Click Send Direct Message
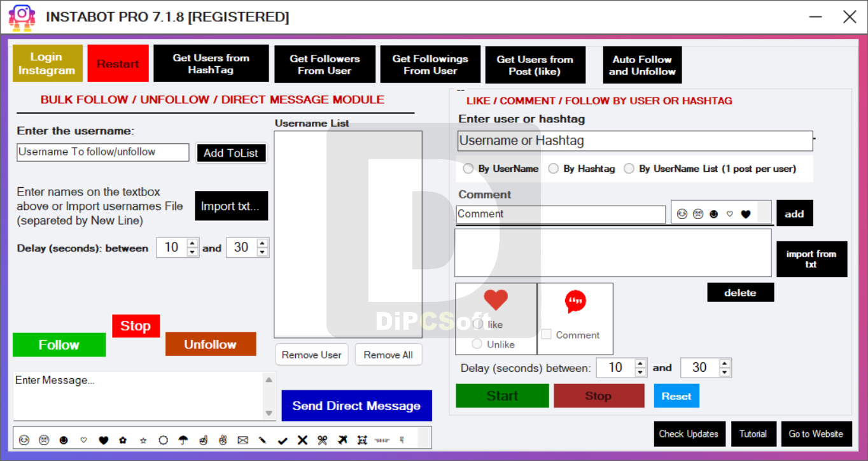The width and height of the screenshot is (868, 461). tap(356, 406)
